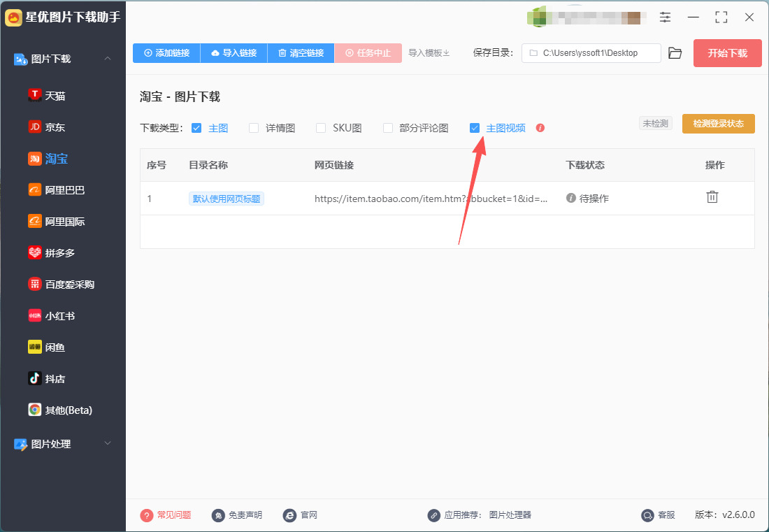Uncheck the 主图视频 checkbox

coord(474,128)
